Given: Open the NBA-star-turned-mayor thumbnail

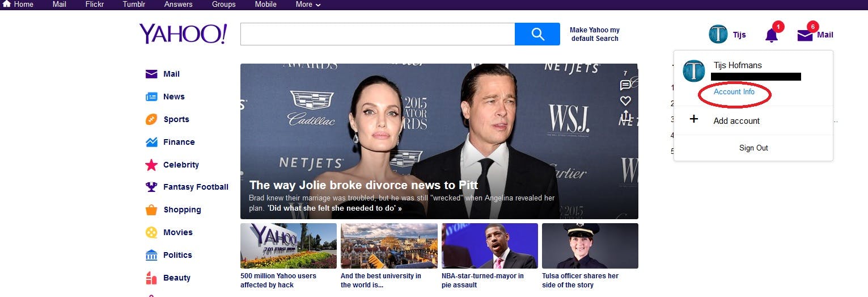Looking at the screenshot, I should point(490,246).
